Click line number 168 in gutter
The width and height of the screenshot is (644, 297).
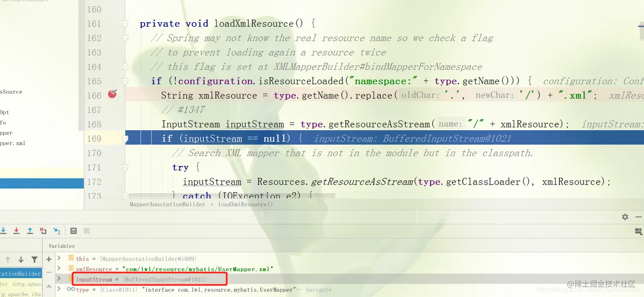click(94, 124)
